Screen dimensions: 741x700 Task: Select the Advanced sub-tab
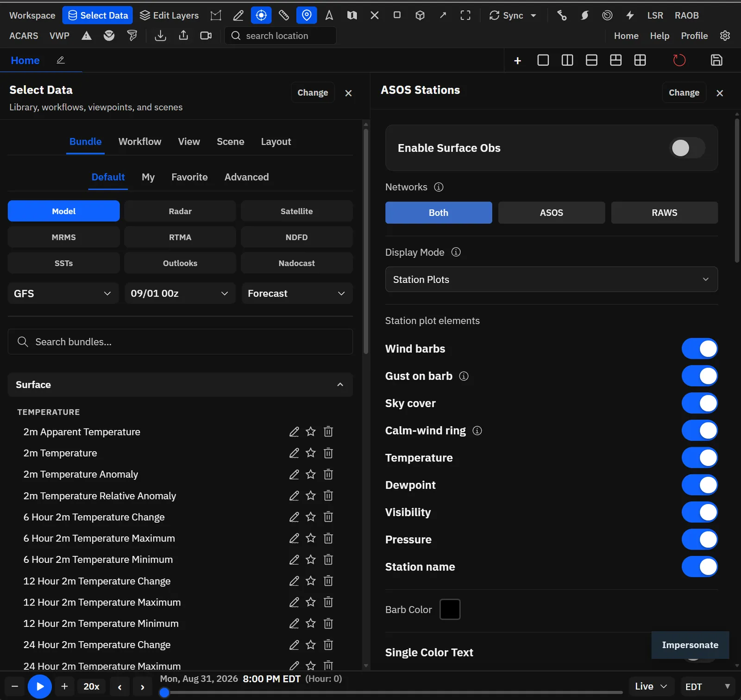(246, 177)
